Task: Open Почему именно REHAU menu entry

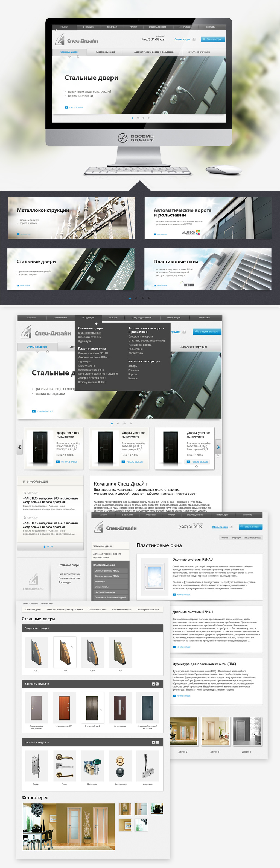Action: click(92, 382)
